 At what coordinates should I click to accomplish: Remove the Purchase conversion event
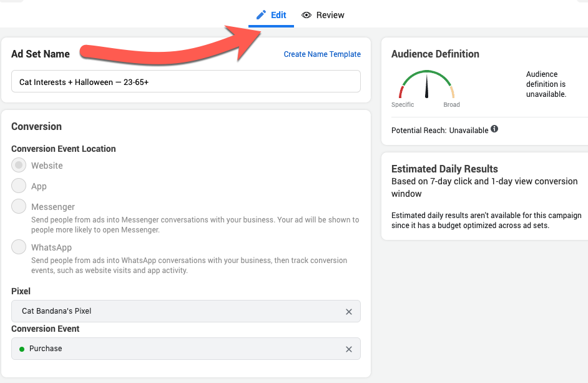click(349, 349)
